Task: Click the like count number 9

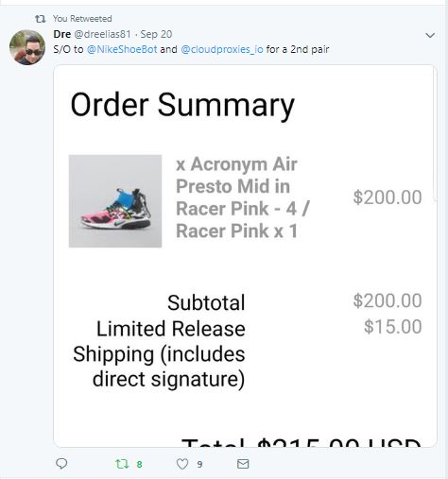Action: (199, 464)
